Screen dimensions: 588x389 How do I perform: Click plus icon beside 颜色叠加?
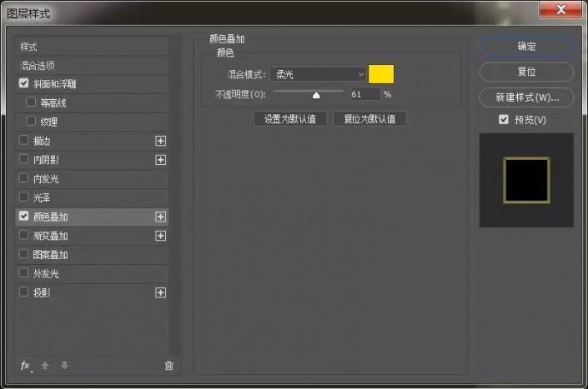point(160,217)
